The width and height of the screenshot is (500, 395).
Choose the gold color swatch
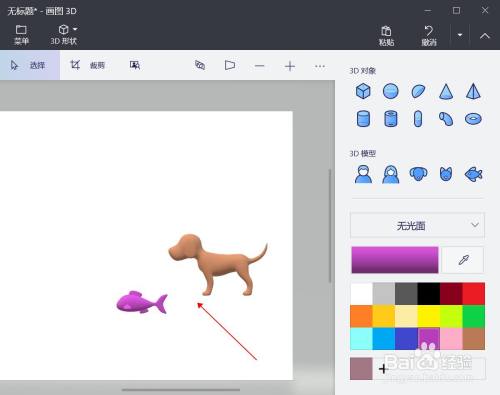click(x=384, y=316)
